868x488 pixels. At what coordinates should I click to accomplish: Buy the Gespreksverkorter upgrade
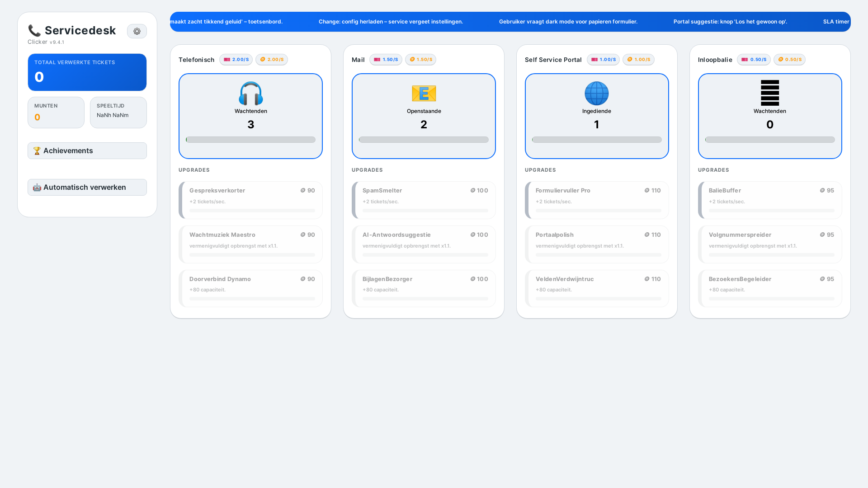(250, 200)
